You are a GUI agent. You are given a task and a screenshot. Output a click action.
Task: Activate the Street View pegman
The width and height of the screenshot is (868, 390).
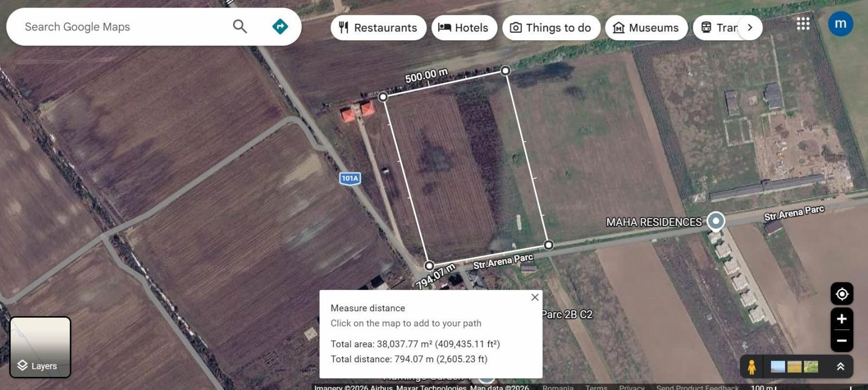tap(751, 367)
